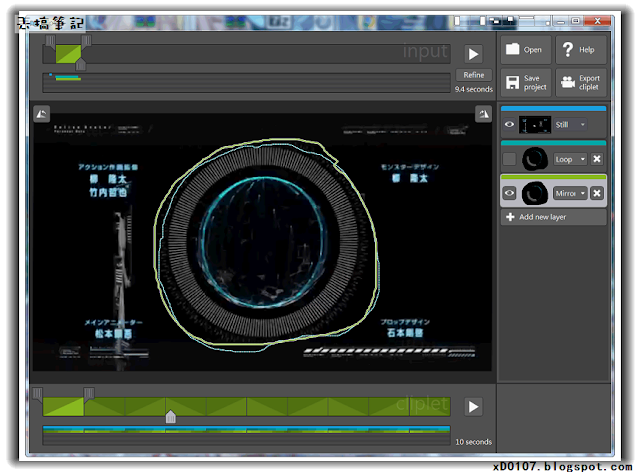Select the Still layer thumbnail
Screen dimensions: 640x472
click(535, 125)
